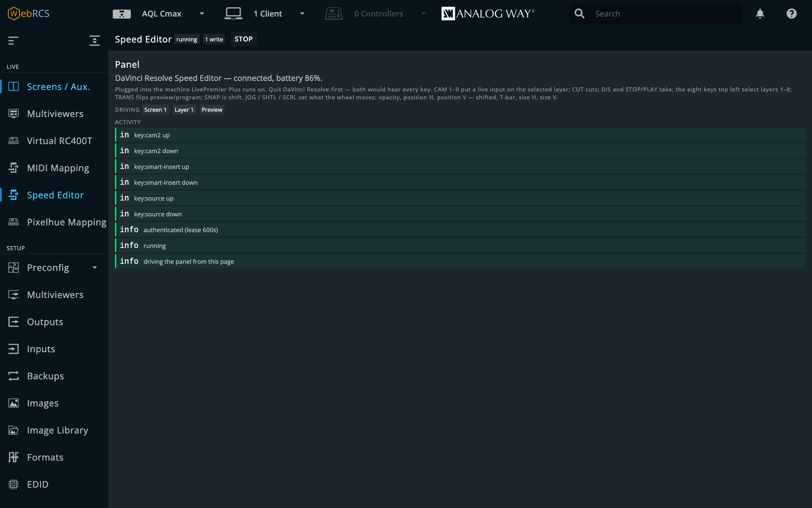812x508 pixels.
Task: Open the help question mark icon
Action: [x=791, y=14]
